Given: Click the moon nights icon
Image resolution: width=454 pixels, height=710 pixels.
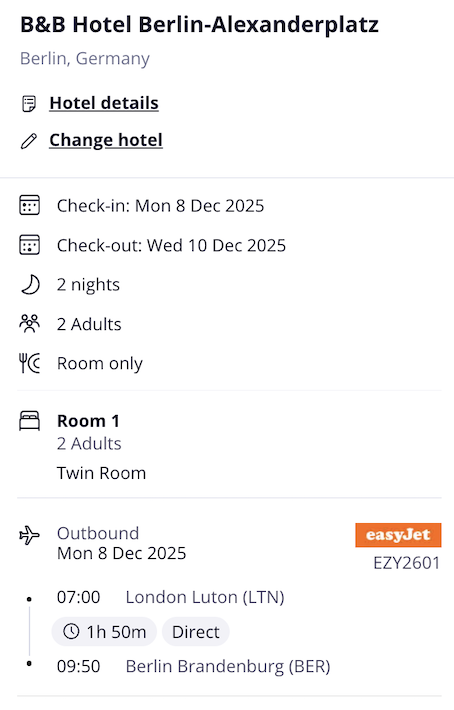Looking at the screenshot, I should coord(30,285).
